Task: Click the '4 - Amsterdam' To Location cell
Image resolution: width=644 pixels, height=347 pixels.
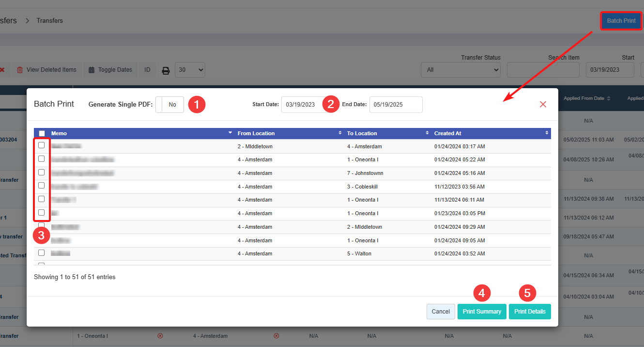Action: pos(365,146)
